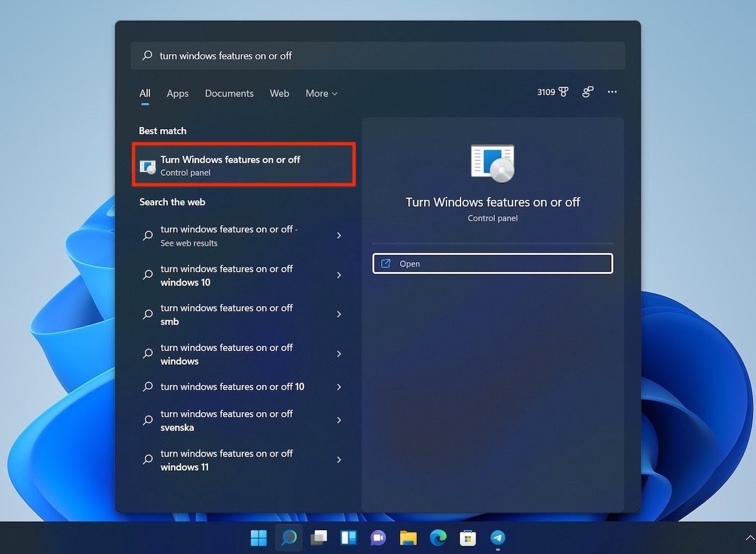
Task: Click magnifier beside 'on or off 10' suggestion
Action: (148, 386)
